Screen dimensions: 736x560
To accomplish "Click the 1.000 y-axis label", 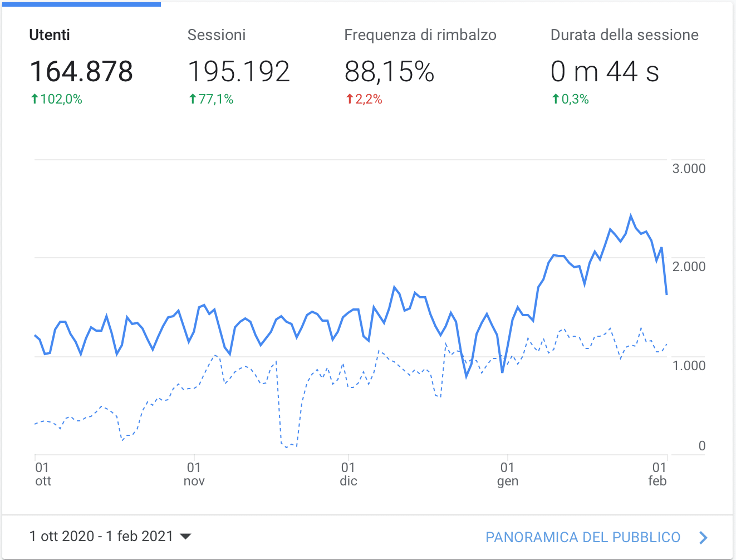I will 689,366.
